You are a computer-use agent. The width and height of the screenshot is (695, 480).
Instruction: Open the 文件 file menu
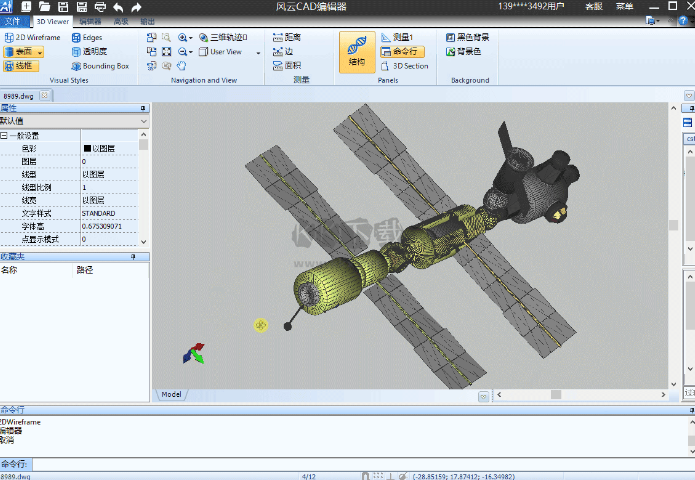[x=14, y=20]
